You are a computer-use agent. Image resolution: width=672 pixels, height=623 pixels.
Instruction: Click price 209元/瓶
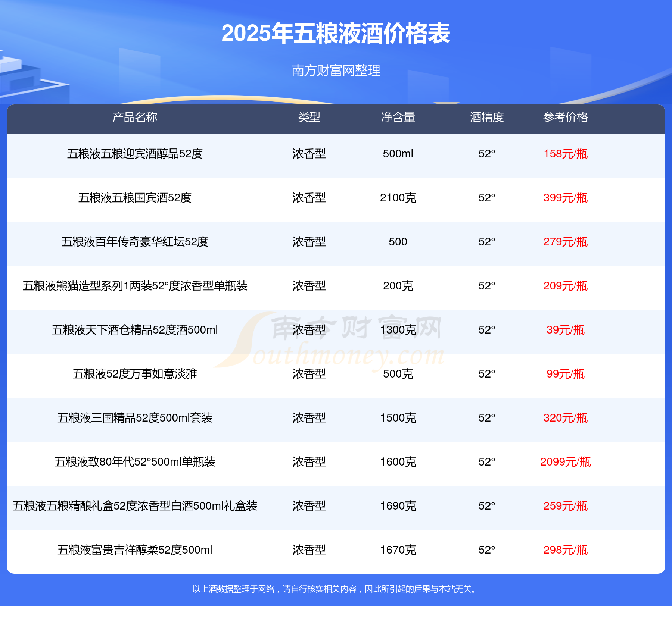[566, 286]
